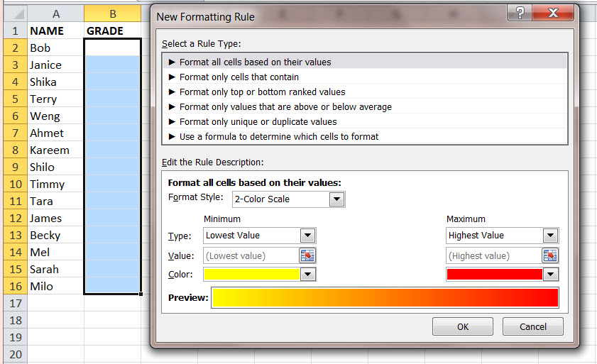Click the cell containing Weng
Viewport: 597px width, 364px height.
tap(55, 116)
